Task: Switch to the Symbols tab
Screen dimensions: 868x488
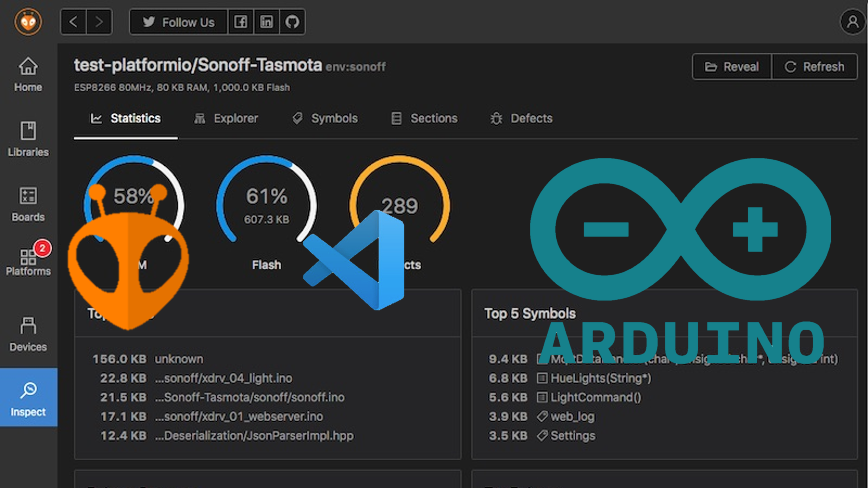Action: point(325,119)
